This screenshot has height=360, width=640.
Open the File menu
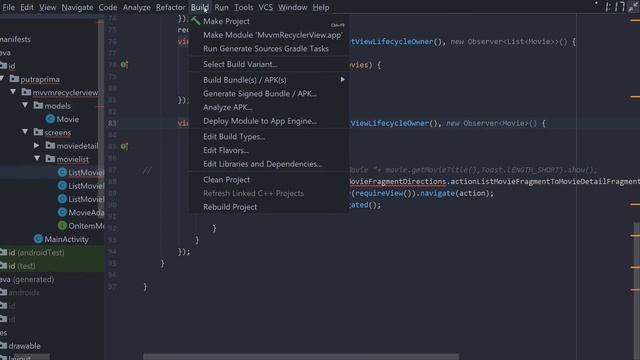click(9, 7)
